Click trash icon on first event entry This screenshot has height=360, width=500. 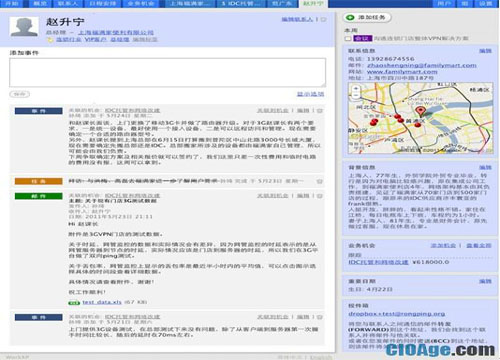click(320, 111)
